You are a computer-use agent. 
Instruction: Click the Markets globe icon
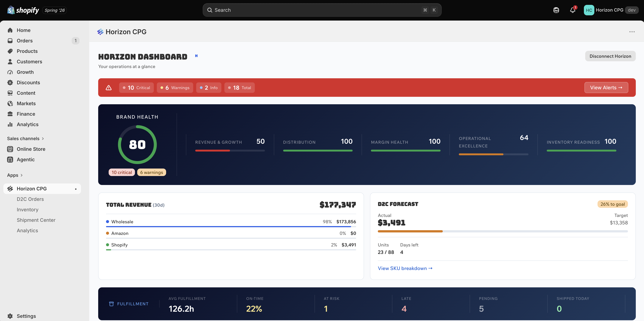10,104
